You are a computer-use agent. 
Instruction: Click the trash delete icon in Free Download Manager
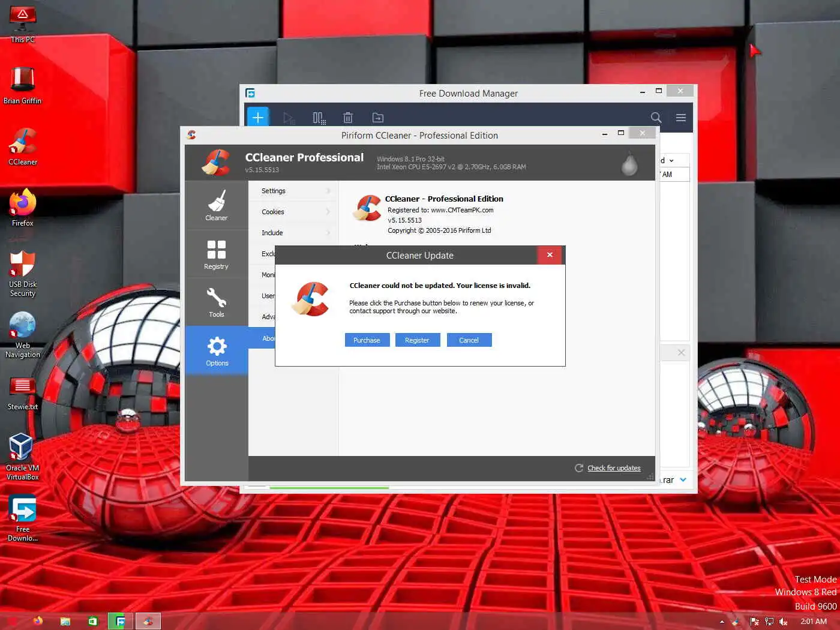(x=348, y=118)
